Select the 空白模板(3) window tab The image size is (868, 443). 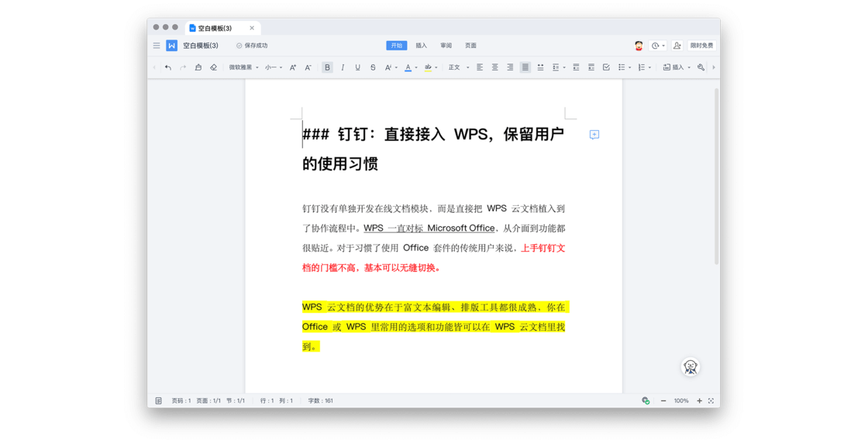tap(222, 28)
